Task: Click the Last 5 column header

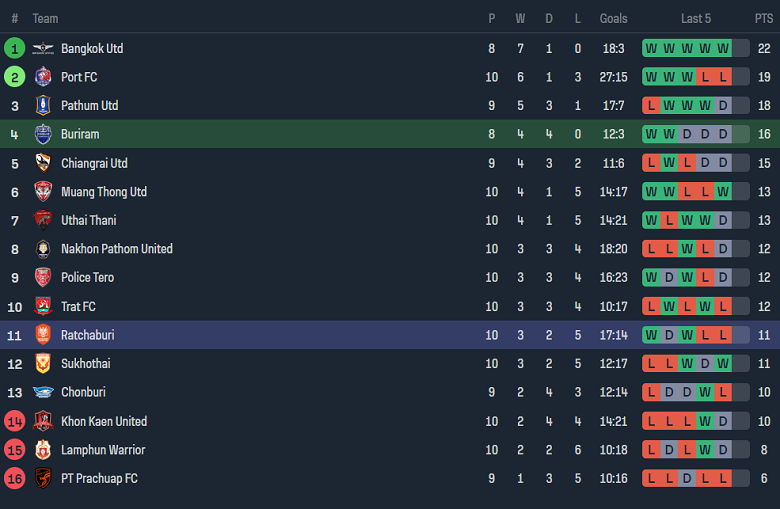Action: (x=695, y=18)
